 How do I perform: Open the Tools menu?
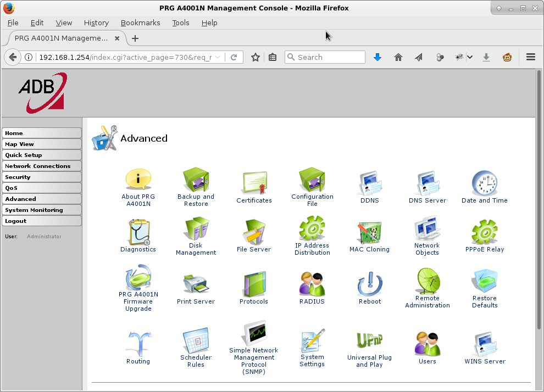(181, 23)
